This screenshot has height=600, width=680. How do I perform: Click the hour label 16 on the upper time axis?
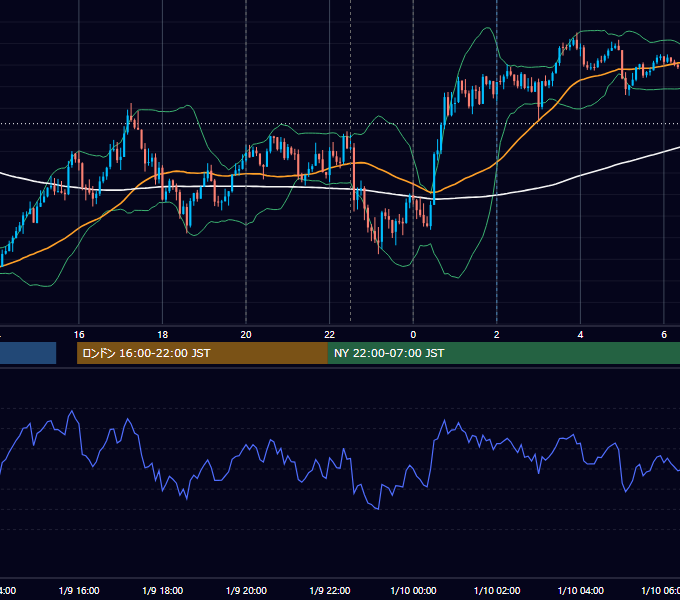click(79, 335)
